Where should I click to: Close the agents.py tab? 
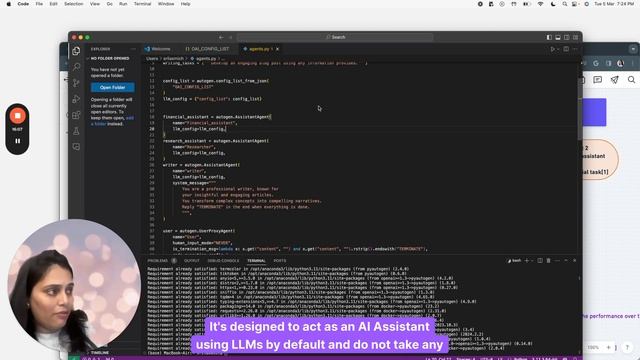pyautogui.click(x=278, y=49)
